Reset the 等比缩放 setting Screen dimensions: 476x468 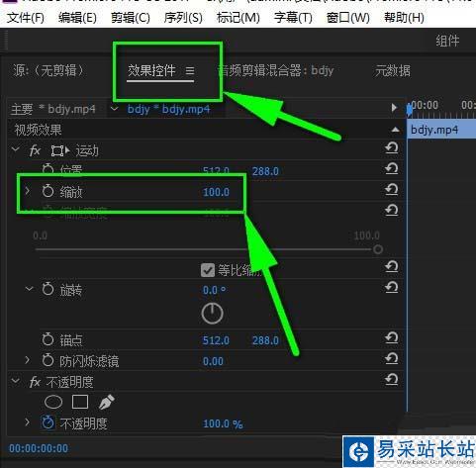tap(391, 266)
